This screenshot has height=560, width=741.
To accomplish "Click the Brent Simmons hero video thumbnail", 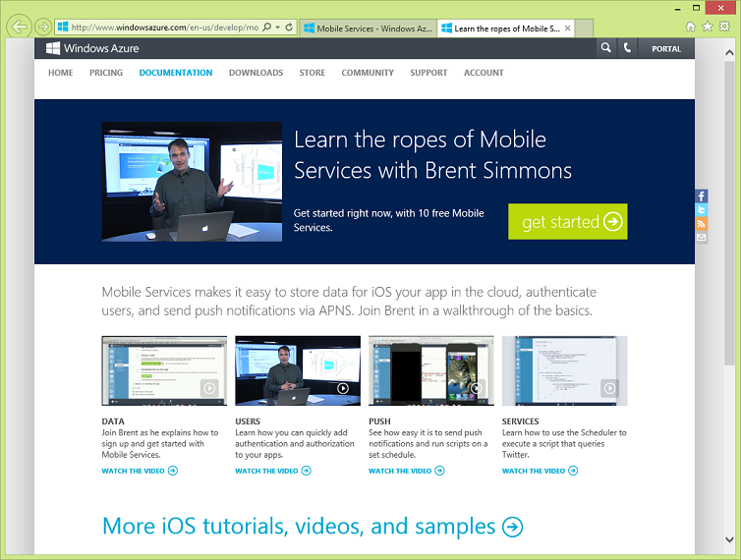I will (192, 182).
